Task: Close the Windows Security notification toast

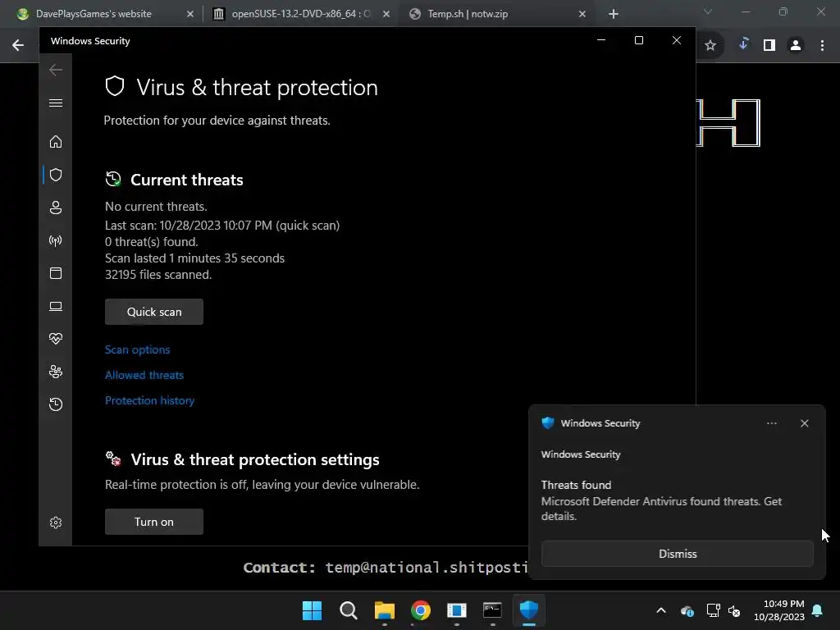Action: pyautogui.click(x=804, y=423)
